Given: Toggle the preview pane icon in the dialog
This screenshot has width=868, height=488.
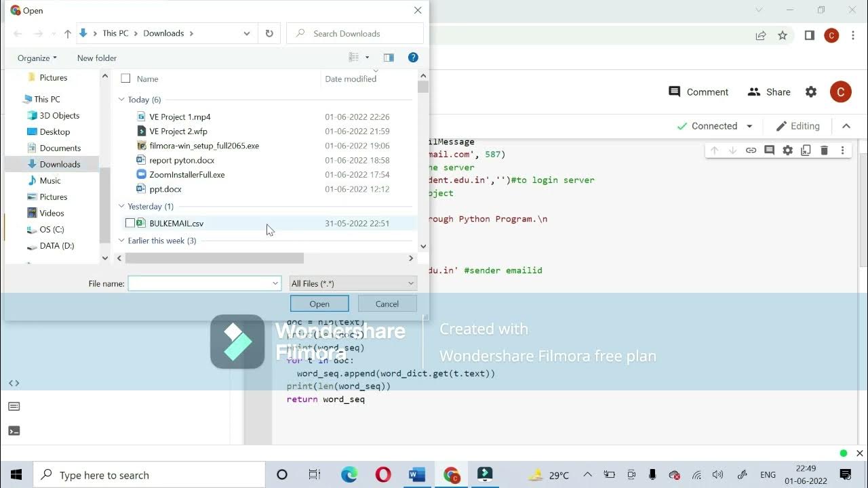Looking at the screenshot, I should 389,58.
